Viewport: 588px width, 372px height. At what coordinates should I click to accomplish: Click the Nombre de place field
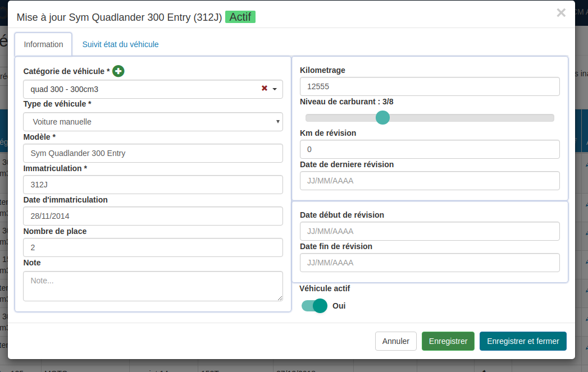[x=153, y=247]
